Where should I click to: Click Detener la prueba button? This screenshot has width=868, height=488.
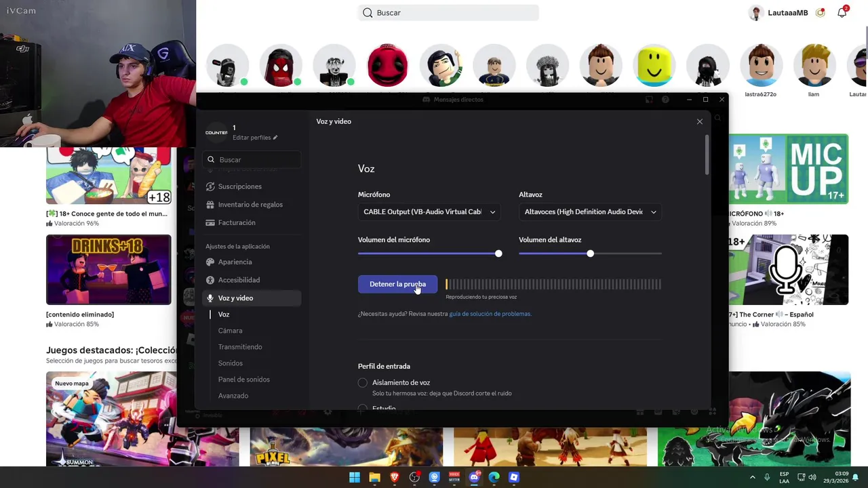397,284
